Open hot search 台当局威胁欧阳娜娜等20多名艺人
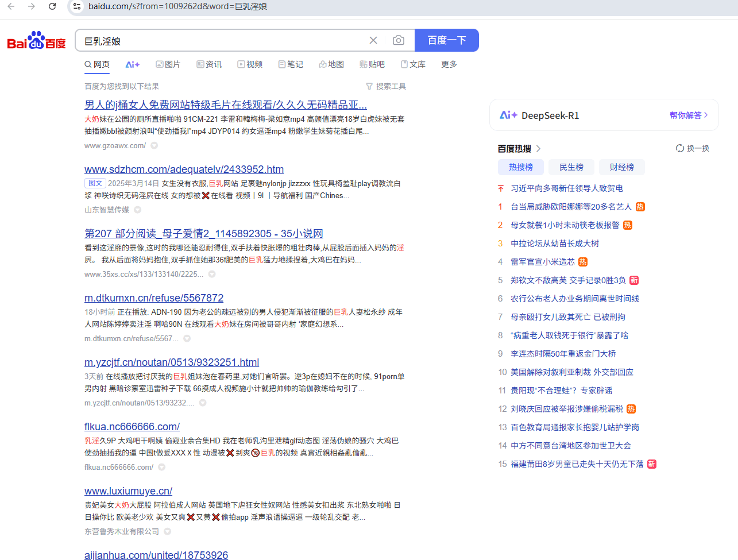Screen dimensions: 738x560 coord(571,207)
